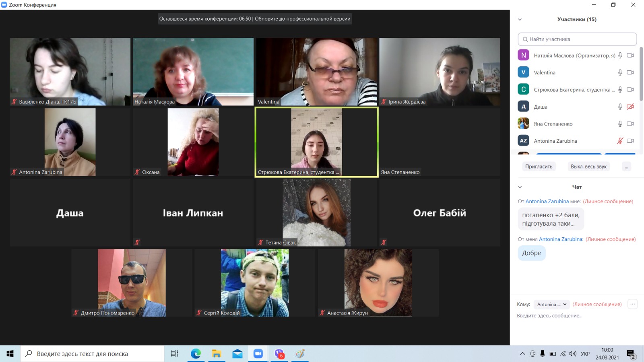The height and width of the screenshot is (362, 644).
Task: Open Microsoft Edge from the taskbar
Action: click(196, 354)
